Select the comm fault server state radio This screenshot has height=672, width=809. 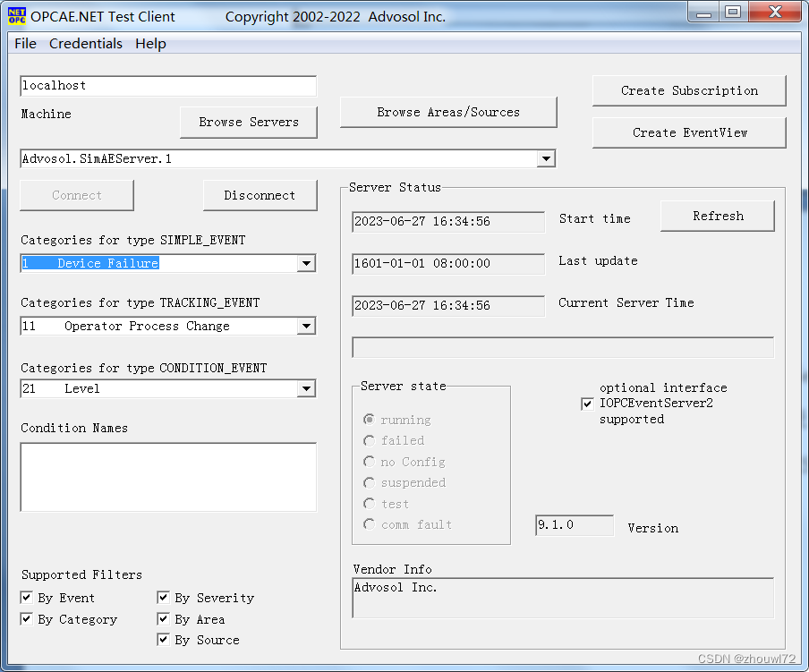[x=369, y=524]
